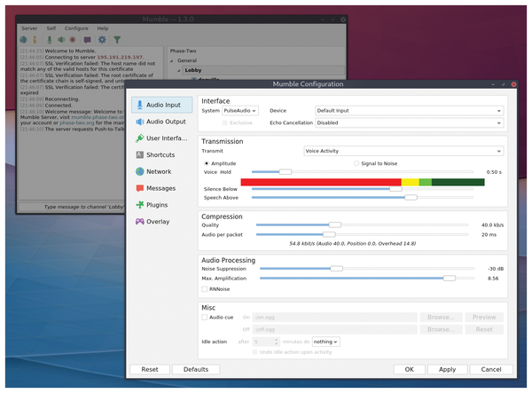
Task: Click the blue gear Settings icon
Action: [x=102, y=40]
